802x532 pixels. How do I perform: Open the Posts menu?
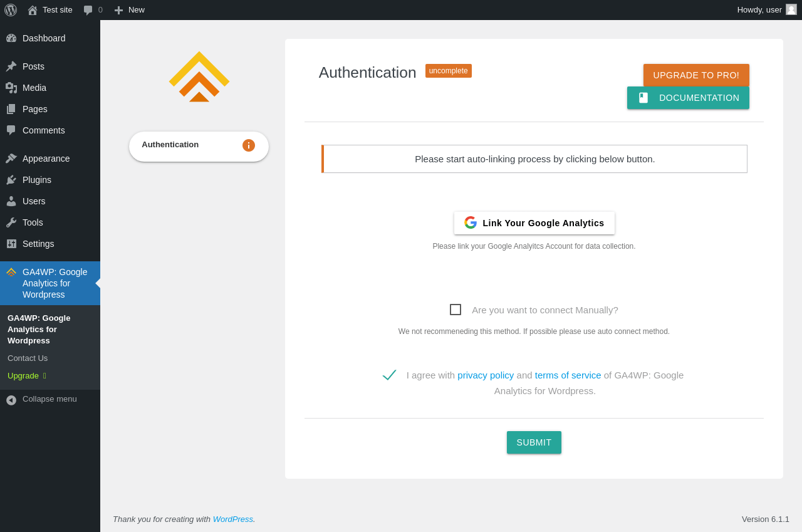click(x=50, y=66)
